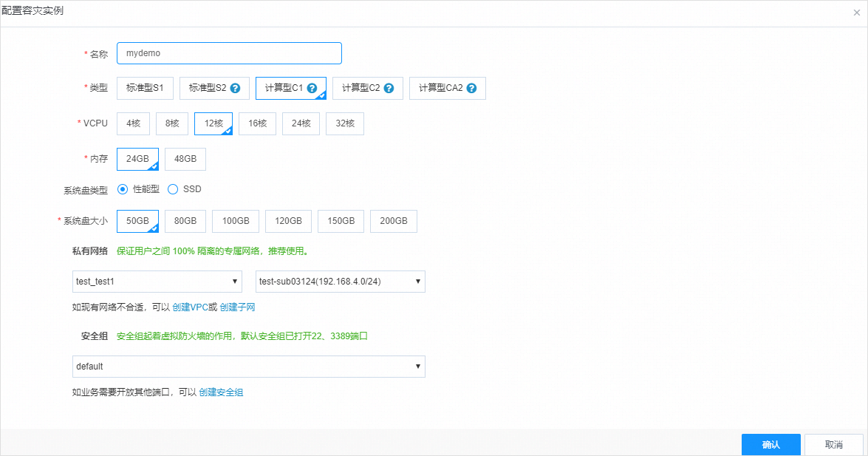Expand the security group dropdown showing default

coord(249,366)
